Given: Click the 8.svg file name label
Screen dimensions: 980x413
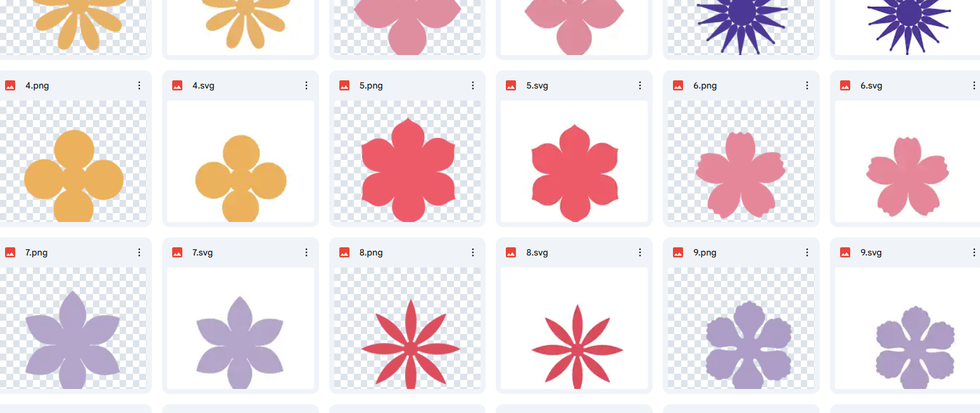Looking at the screenshot, I should click(537, 252).
